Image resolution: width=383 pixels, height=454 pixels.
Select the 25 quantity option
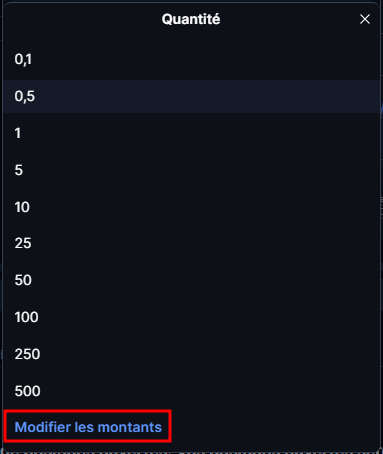click(x=192, y=243)
